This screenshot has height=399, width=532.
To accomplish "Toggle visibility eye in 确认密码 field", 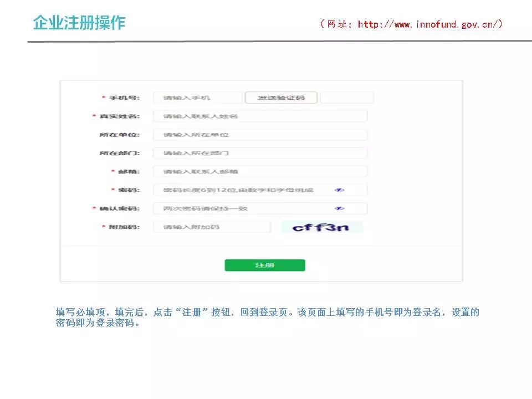I will (x=339, y=208).
